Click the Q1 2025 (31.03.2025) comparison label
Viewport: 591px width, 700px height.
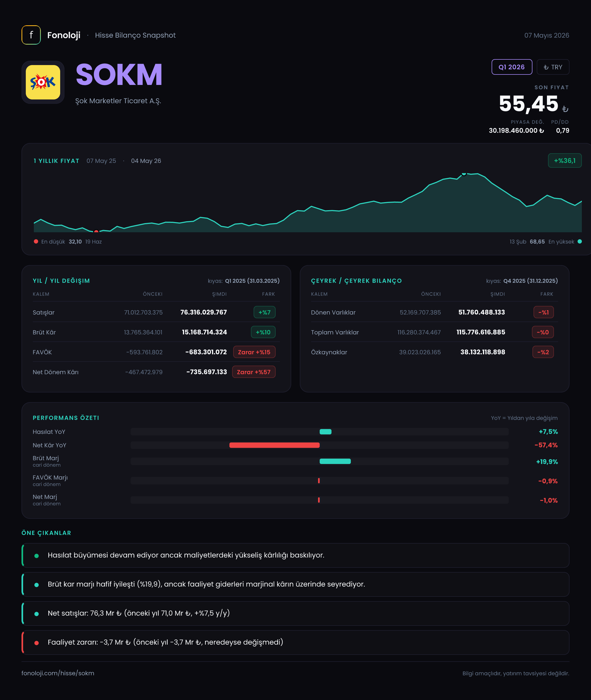coord(252,281)
